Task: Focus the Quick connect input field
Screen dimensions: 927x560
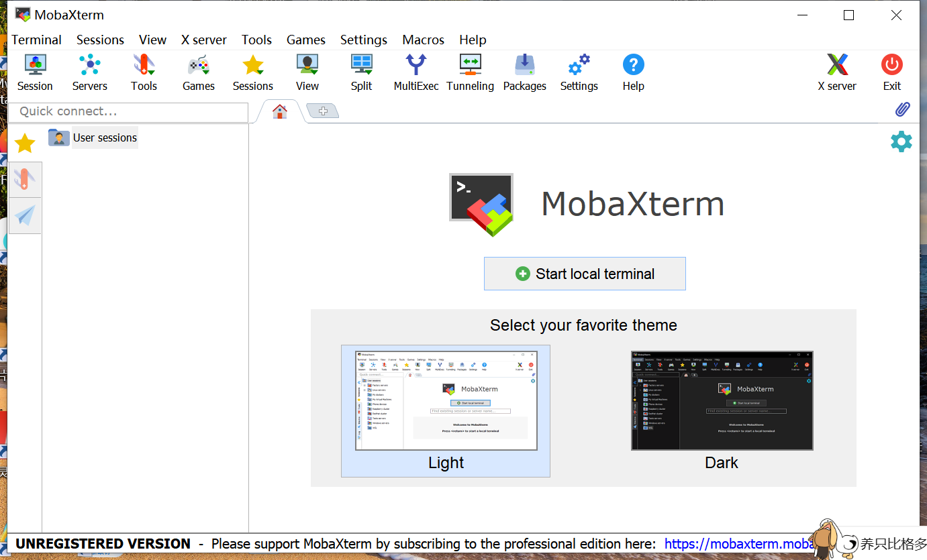Action: click(x=128, y=112)
